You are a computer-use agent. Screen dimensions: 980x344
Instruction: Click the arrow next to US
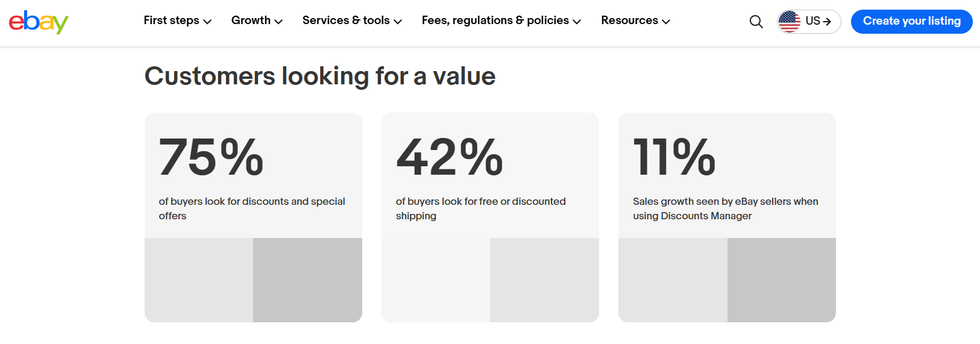tap(827, 22)
